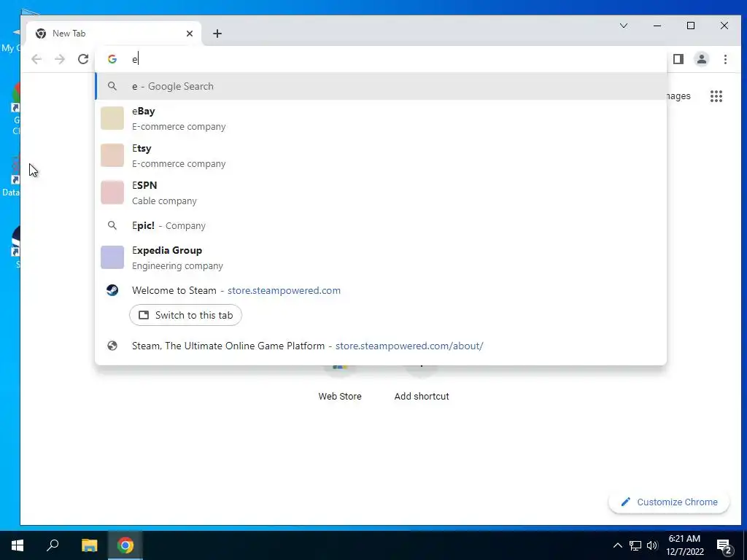The image size is (747, 560).
Task: Click the Expedia Group thumbnail image
Action: point(112,257)
